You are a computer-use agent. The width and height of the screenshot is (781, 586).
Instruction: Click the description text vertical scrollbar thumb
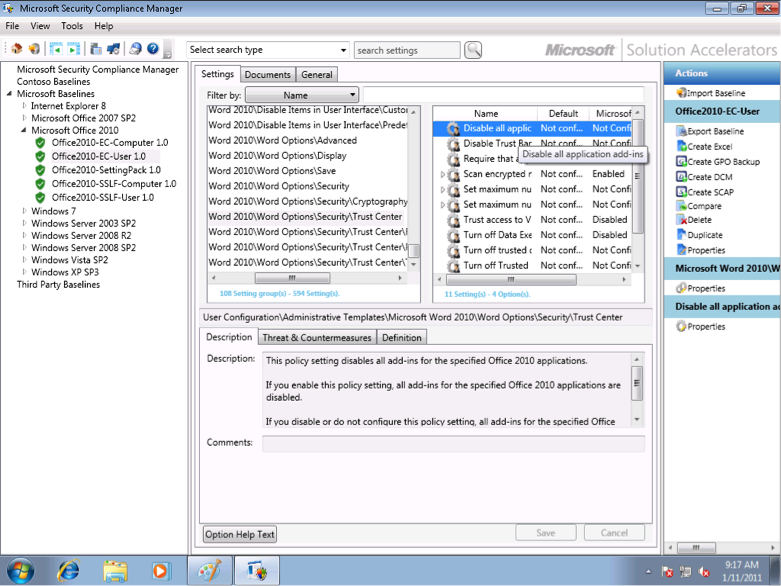tap(637, 383)
